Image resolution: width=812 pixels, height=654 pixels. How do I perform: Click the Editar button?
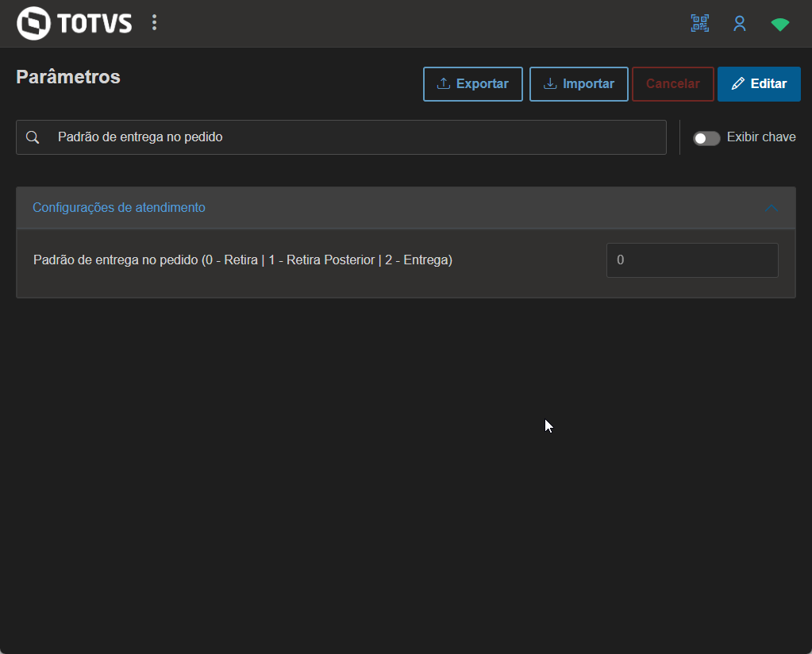click(759, 84)
